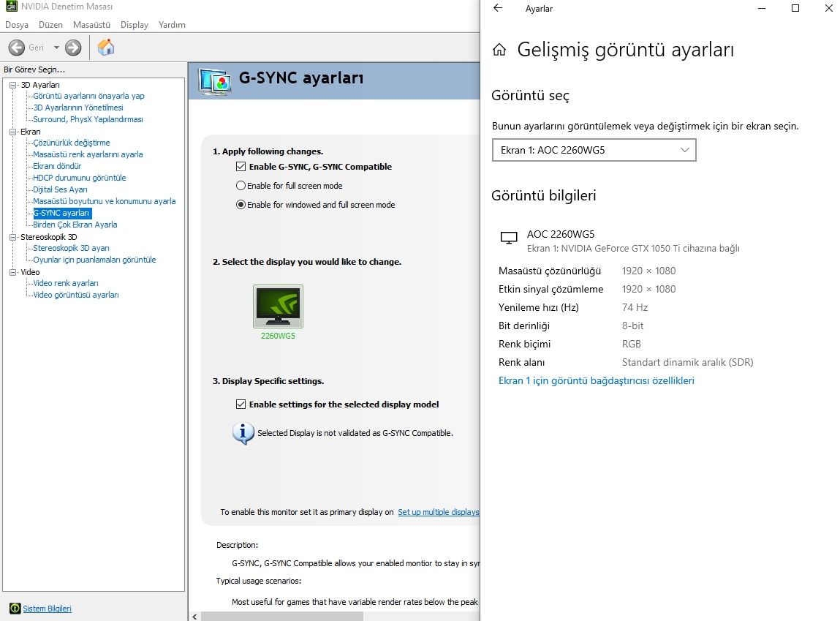Open Video renk ayarları
Viewport: 840px width, 621px height.
[x=66, y=284]
